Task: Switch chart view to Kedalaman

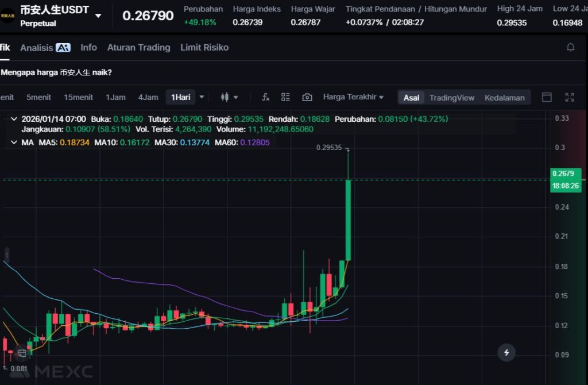Action: pyautogui.click(x=504, y=98)
